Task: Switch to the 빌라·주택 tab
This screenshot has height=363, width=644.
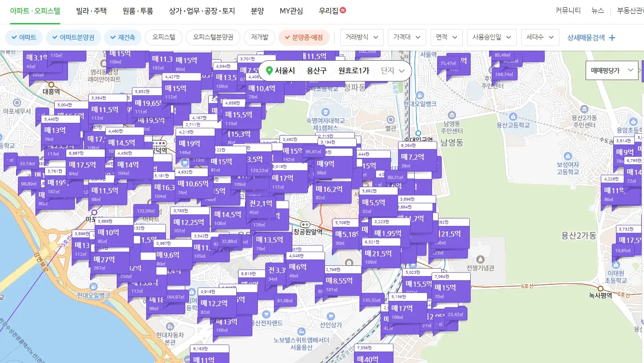Action: (x=90, y=12)
